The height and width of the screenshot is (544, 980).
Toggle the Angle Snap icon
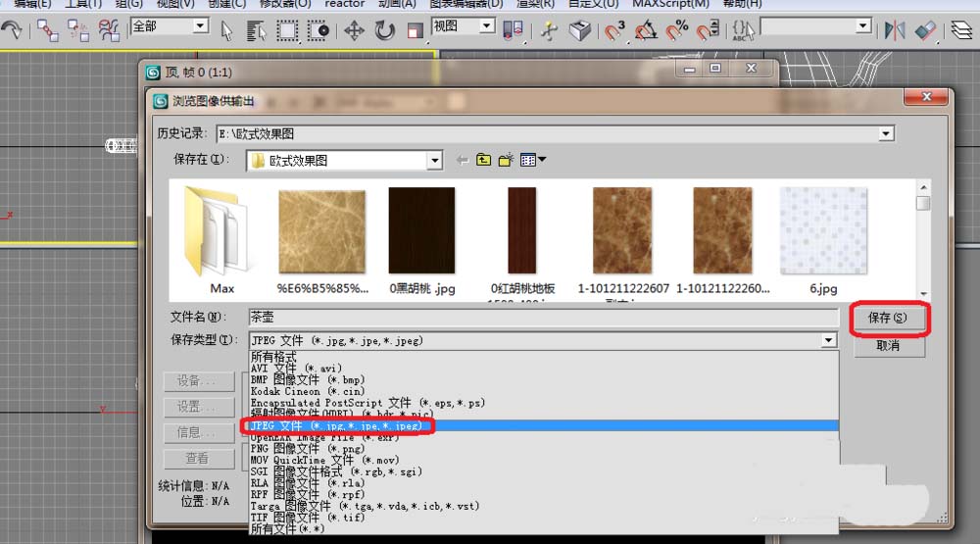[x=645, y=31]
